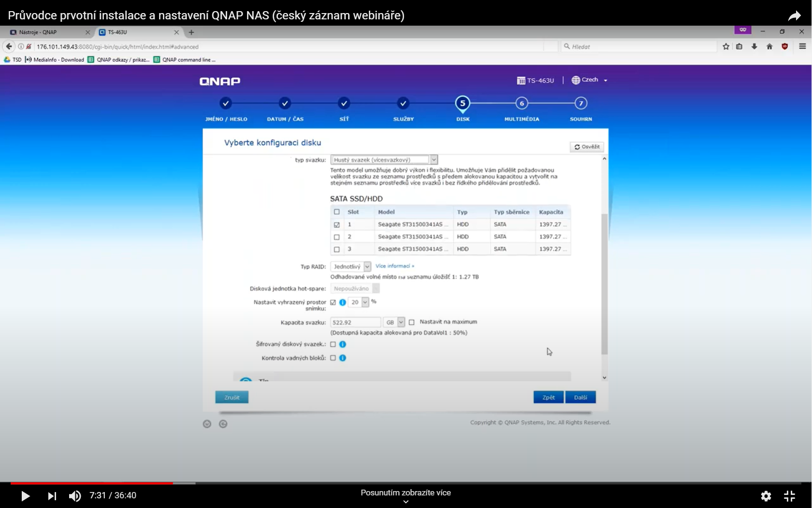
Task: Click the QNAP logo
Action: click(x=220, y=81)
